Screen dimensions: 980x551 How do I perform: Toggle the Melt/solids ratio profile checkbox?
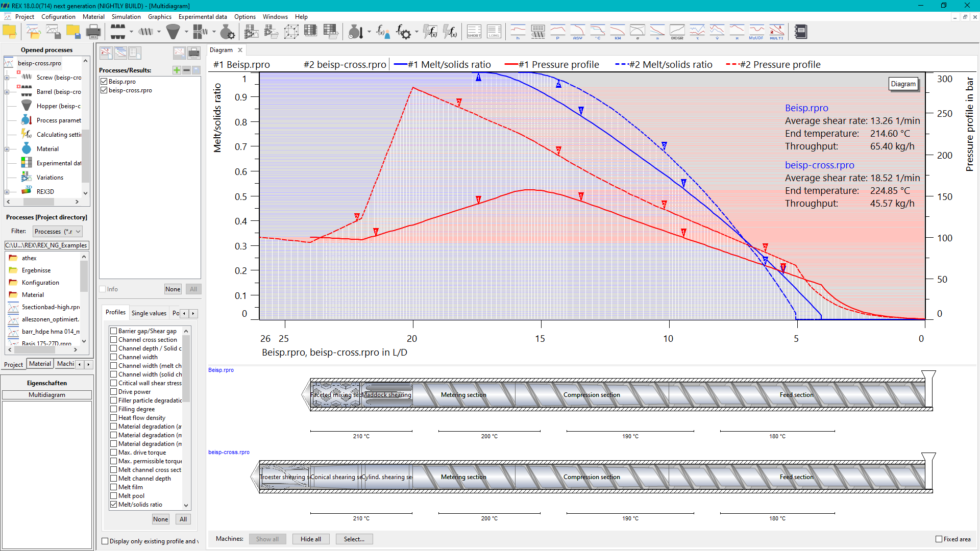click(114, 505)
